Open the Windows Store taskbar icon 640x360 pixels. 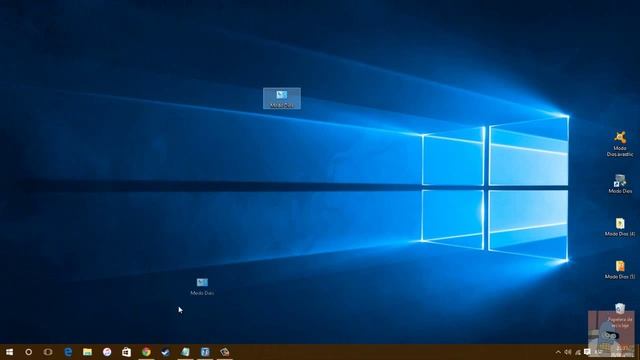(127, 352)
